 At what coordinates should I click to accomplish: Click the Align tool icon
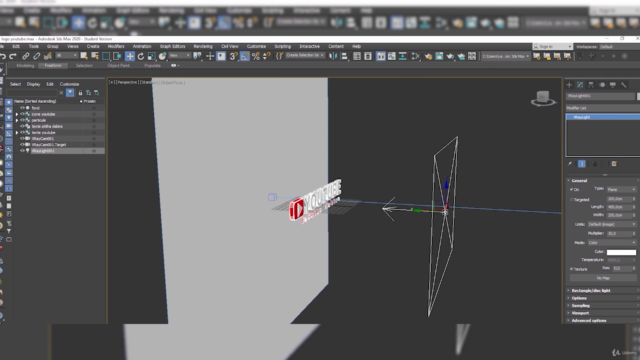[344, 56]
